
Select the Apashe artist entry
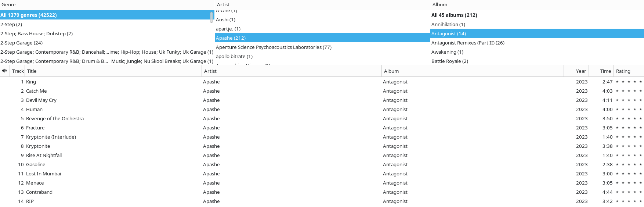(x=231, y=38)
